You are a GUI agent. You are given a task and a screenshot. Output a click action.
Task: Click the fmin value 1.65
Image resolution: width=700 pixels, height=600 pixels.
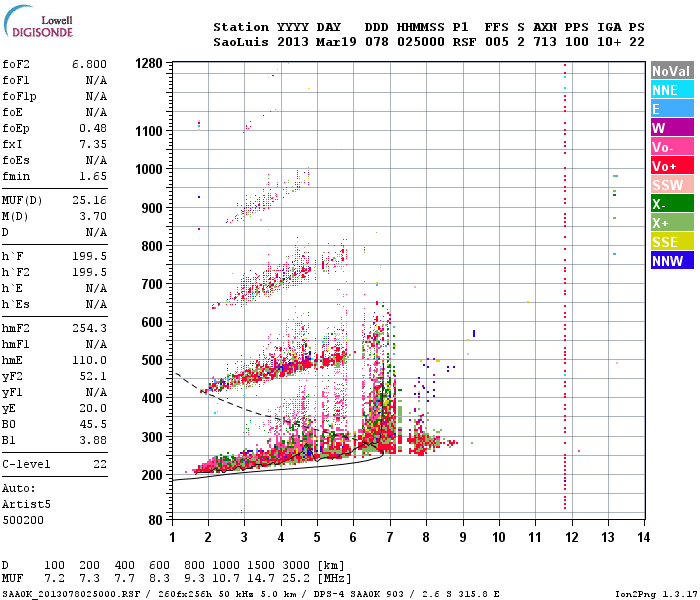(x=93, y=176)
